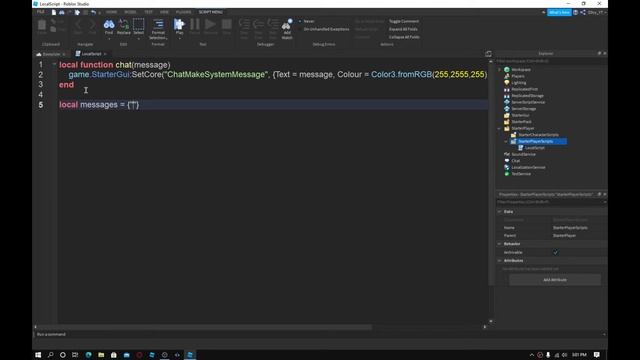Open the Play dropdown arrow

click(179, 38)
